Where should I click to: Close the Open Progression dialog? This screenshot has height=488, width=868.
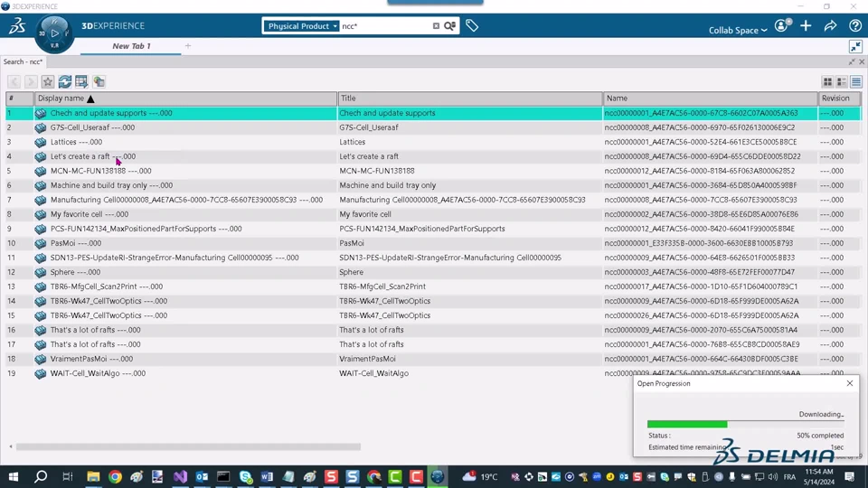(850, 383)
